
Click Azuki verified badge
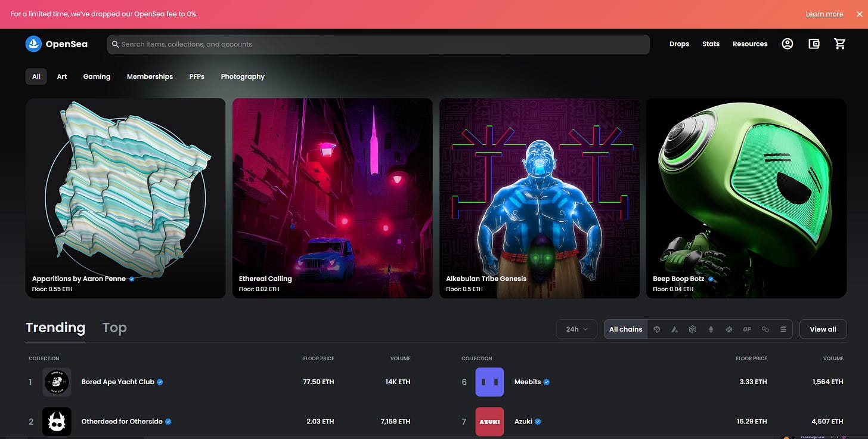538,421
